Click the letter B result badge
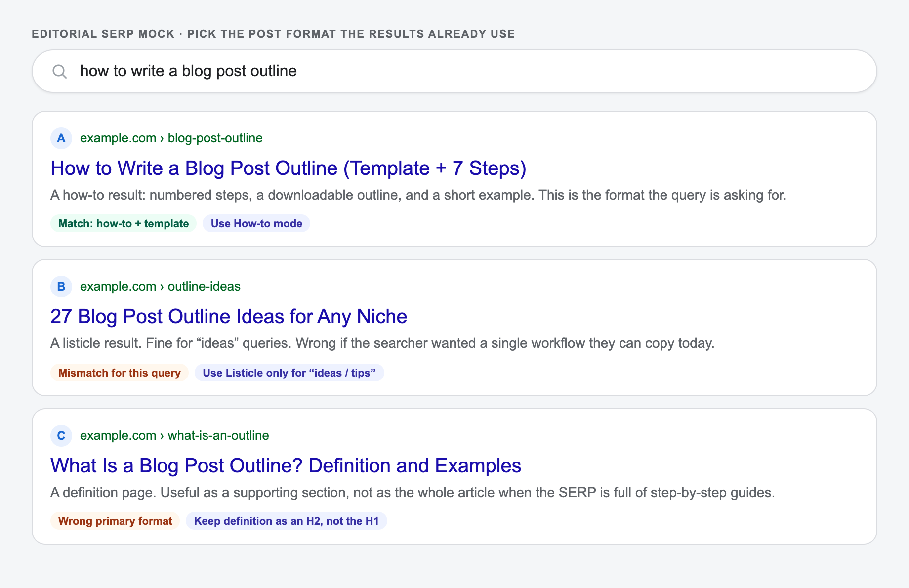 coord(61,286)
